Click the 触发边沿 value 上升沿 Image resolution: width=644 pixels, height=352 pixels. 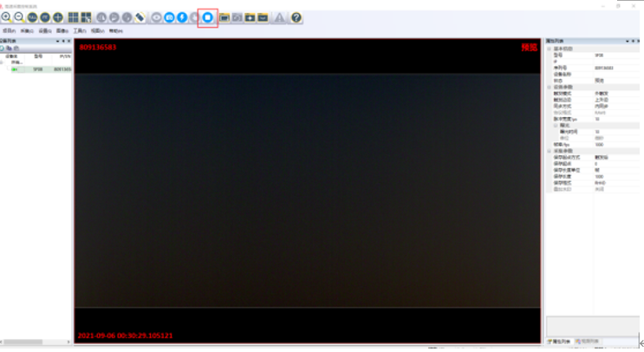(x=602, y=100)
